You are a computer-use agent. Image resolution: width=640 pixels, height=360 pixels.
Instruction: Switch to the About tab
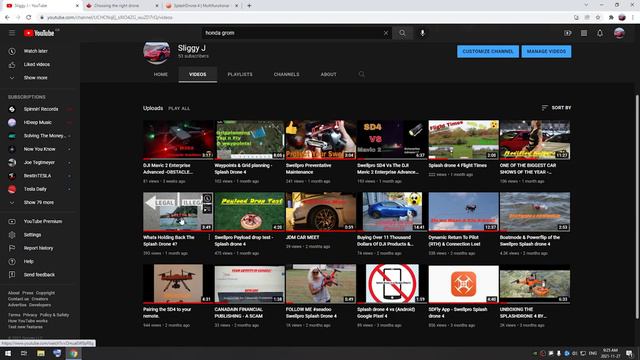pyautogui.click(x=329, y=74)
